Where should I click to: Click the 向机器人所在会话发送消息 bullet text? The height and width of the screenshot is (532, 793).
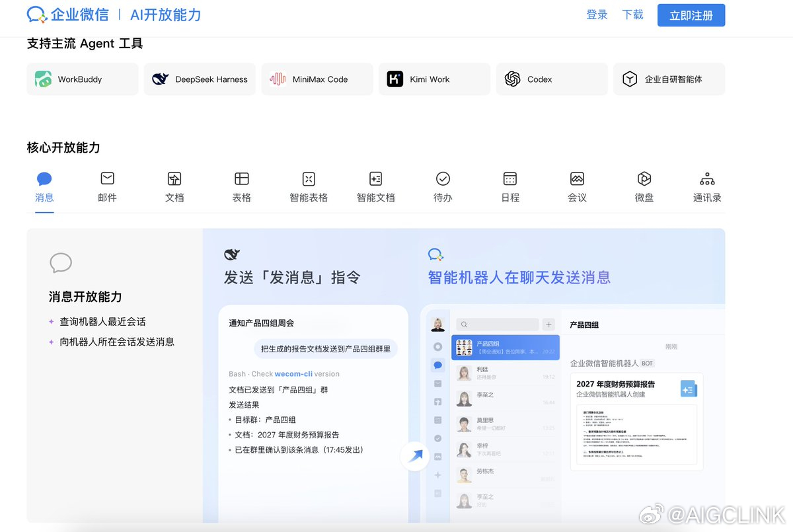pos(117,342)
